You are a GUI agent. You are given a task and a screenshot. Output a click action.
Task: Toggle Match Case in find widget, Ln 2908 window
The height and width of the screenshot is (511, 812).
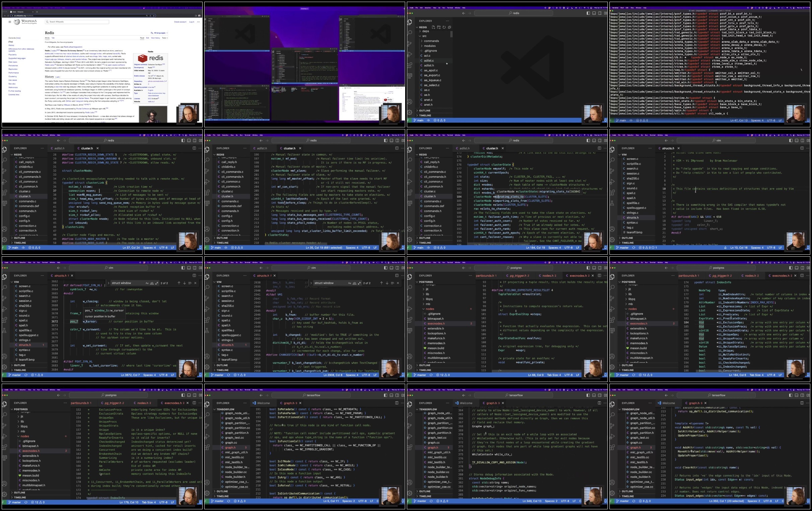pos(350,283)
